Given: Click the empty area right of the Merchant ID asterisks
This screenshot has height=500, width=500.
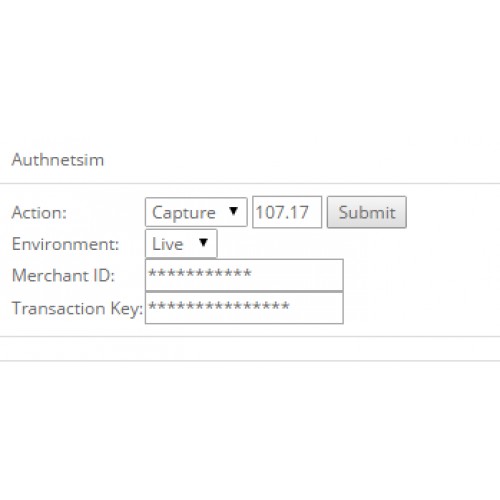Looking at the screenshot, I should (297, 275).
